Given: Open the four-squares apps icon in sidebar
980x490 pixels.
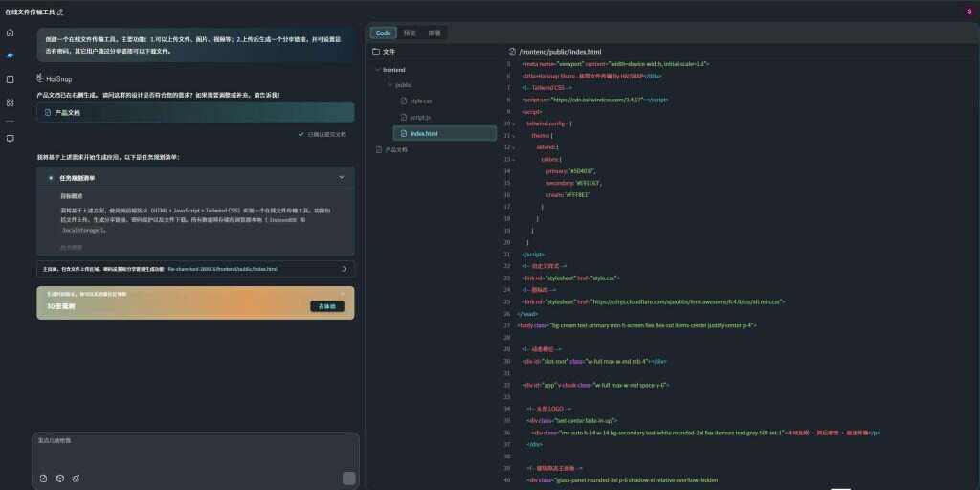Looking at the screenshot, I should [11, 102].
